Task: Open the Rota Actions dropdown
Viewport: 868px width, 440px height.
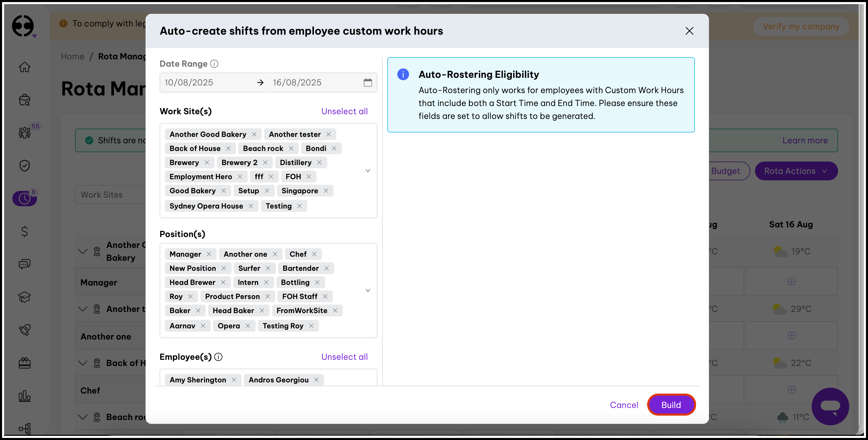Action: click(796, 171)
